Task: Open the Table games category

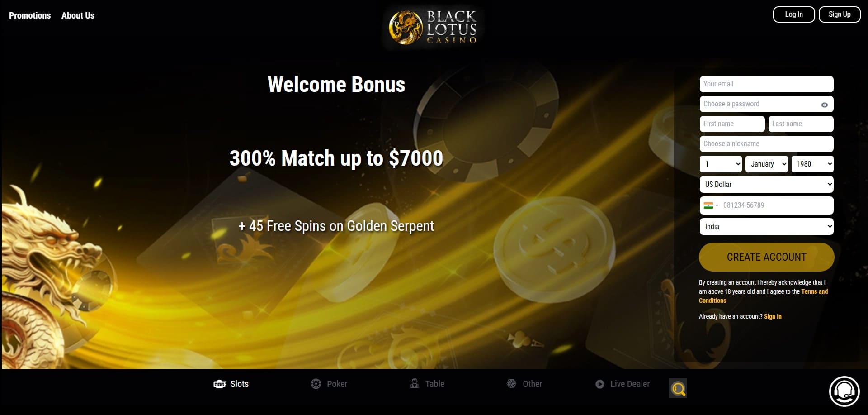Action: click(x=427, y=384)
